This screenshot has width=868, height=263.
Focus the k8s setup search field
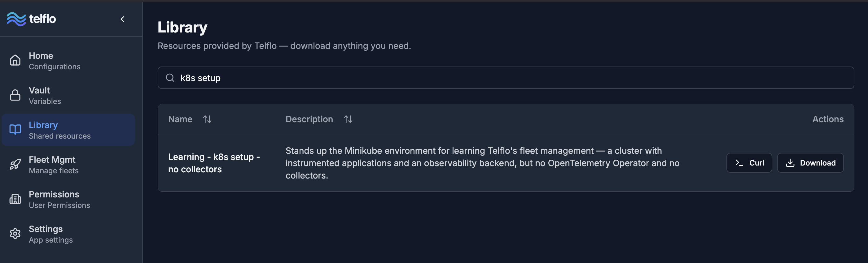click(506, 78)
